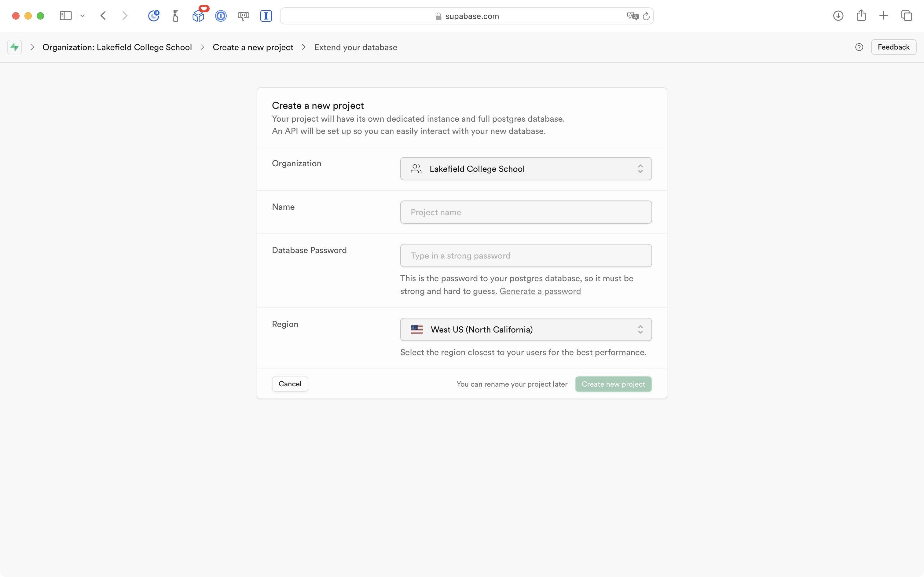Click the Generate a password link
Image resolution: width=924 pixels, height=577 pixels.
(x=540, y=291)
